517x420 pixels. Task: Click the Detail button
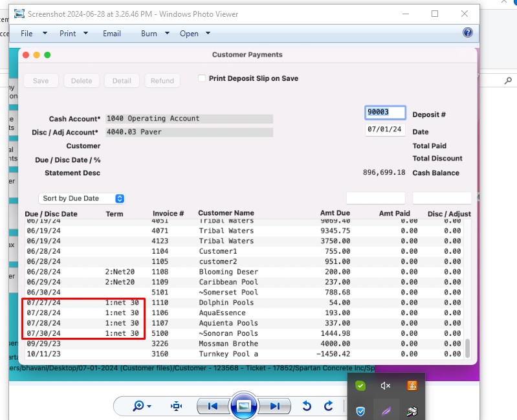[x=122, y=81]
